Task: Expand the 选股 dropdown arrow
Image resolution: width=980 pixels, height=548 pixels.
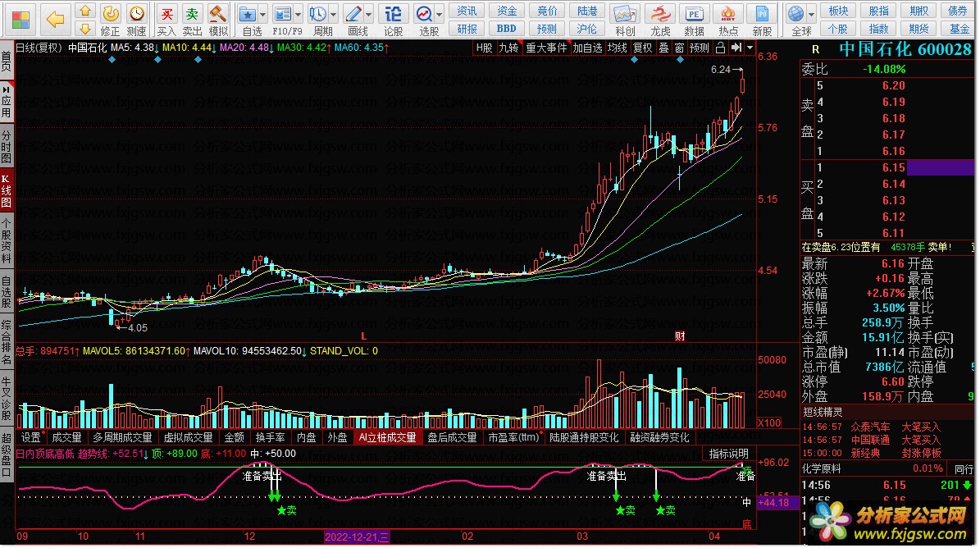Action: [440, 14]
